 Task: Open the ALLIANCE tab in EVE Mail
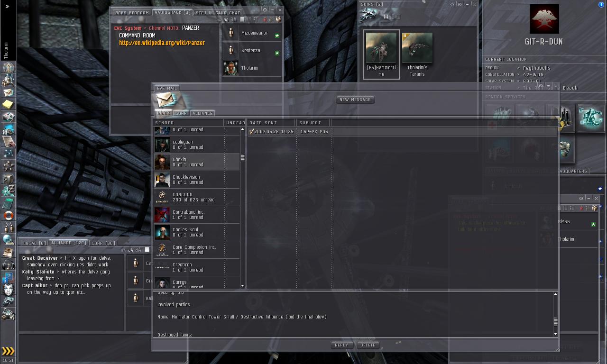[x=202, y=113]
